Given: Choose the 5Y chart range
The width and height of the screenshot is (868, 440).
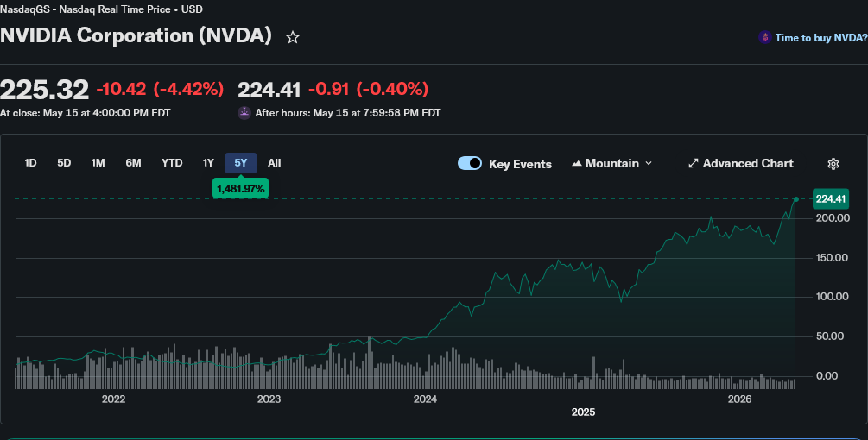Looking at the screenshot, I should (241, 163).
